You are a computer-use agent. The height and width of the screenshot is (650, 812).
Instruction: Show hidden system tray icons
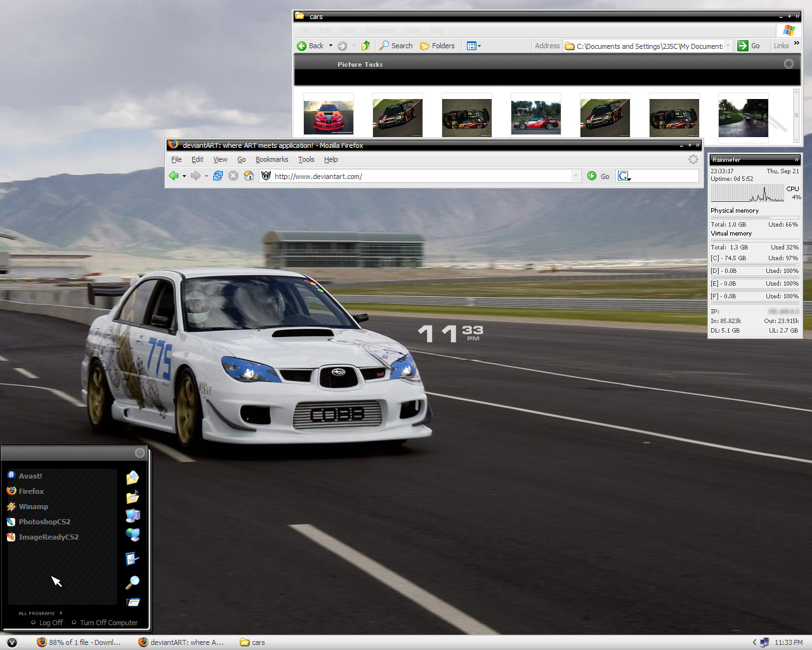(x=754, y=642)
